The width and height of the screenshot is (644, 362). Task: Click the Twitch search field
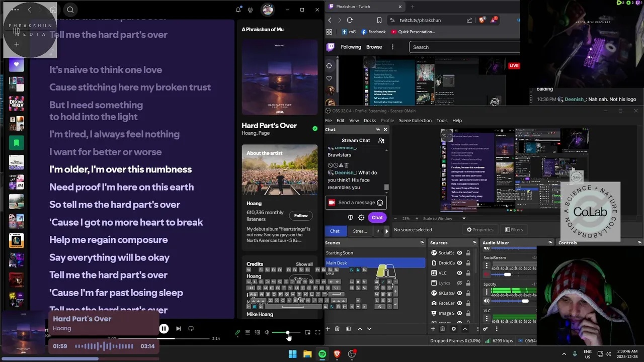click(464, 47)
